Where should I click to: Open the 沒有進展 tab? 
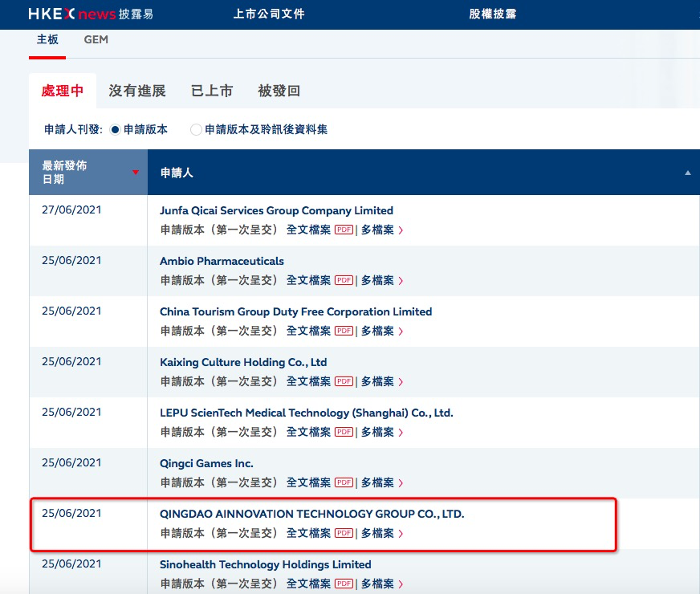(x=137, y=91)
